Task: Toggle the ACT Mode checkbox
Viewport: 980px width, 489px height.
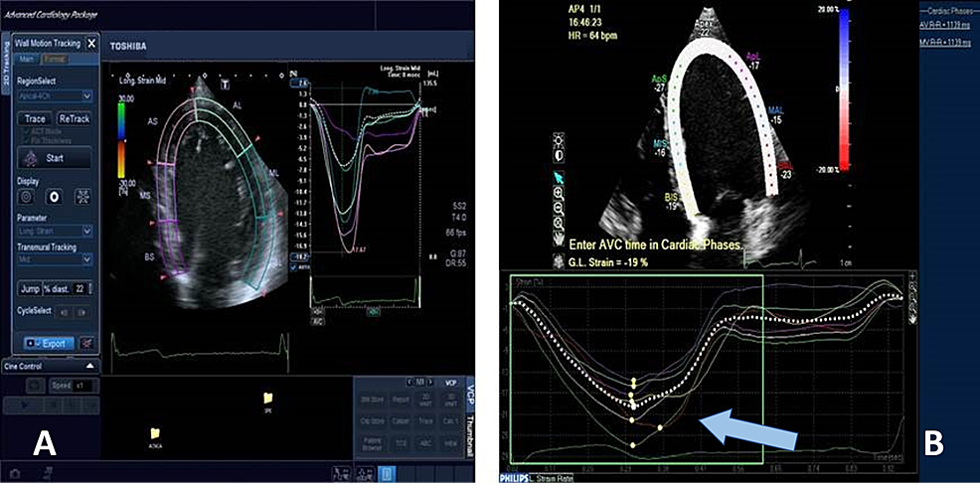Action: click(x=25, y=133)
